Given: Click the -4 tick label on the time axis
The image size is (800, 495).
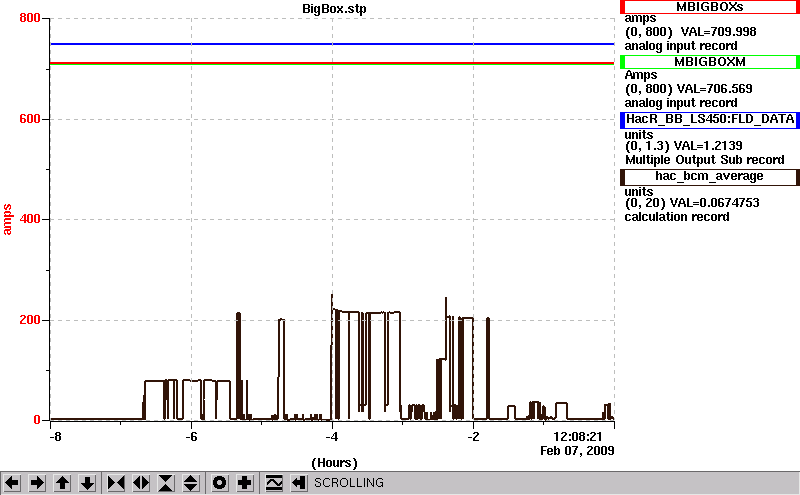Looking at the screenshot, I should [x=332, y=437].
